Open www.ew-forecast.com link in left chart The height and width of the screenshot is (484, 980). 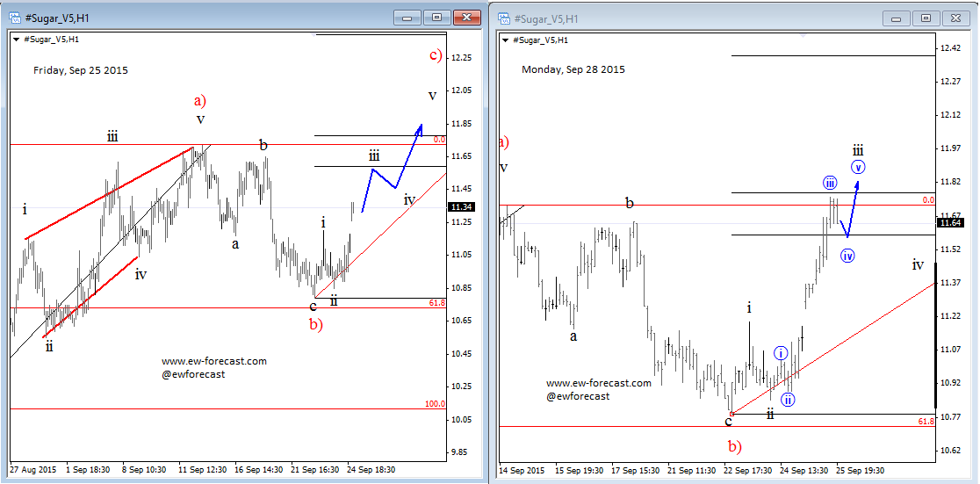213,361
